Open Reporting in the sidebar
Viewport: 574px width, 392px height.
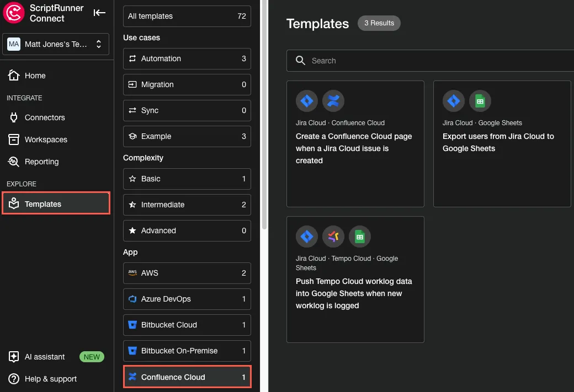point(56,162)
